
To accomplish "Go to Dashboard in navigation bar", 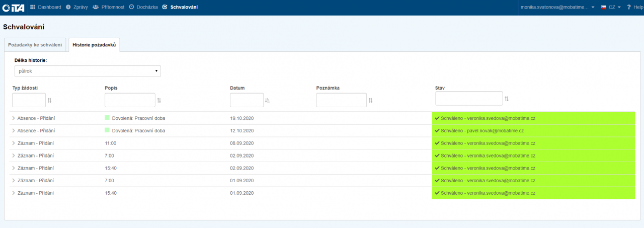I will (x=46, y=7).
